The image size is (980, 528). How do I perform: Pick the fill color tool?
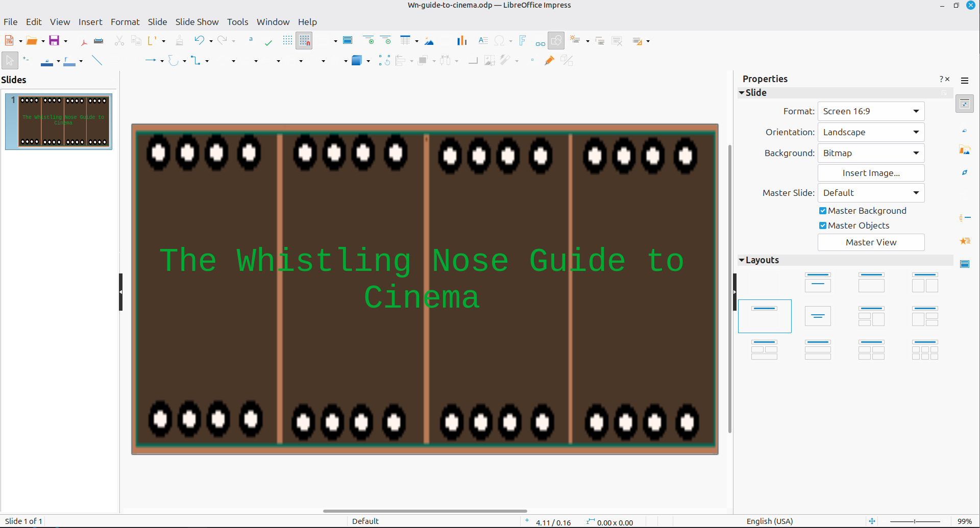(x=69, y=61)
